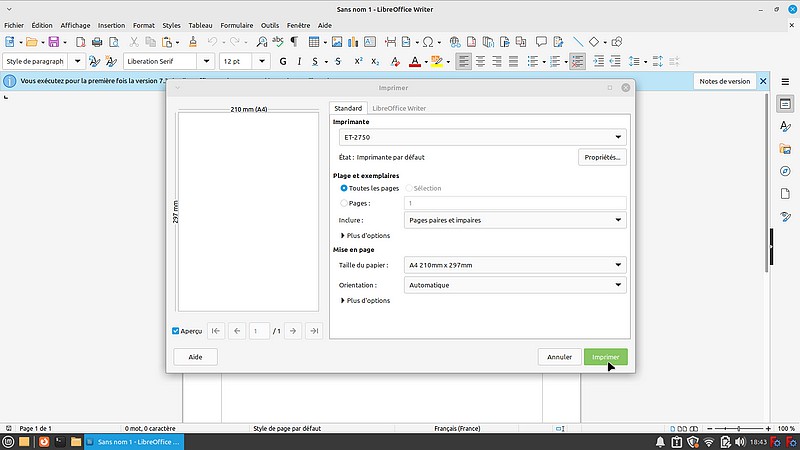Open the Format menu

143,26
